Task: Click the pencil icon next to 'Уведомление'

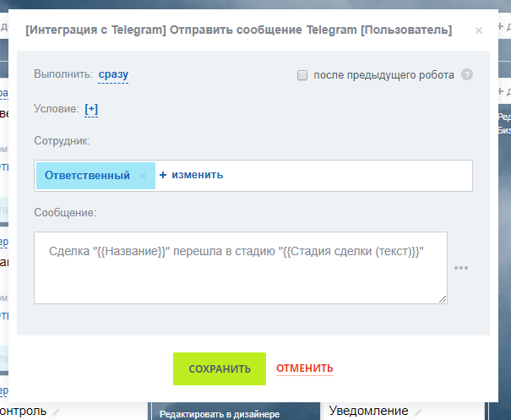Action: 416,412
